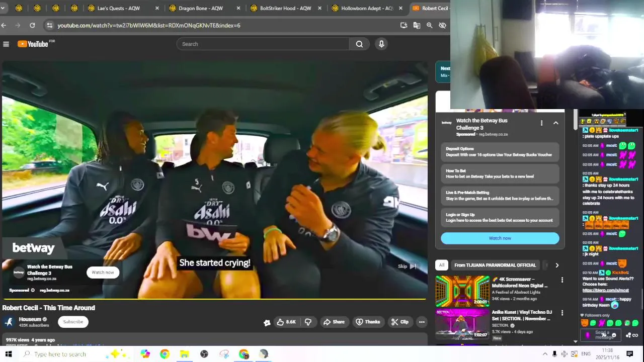Click the recommendations sidebar scrollbar
The height and width of the screenshot is (362, 644).
(576, 119)
